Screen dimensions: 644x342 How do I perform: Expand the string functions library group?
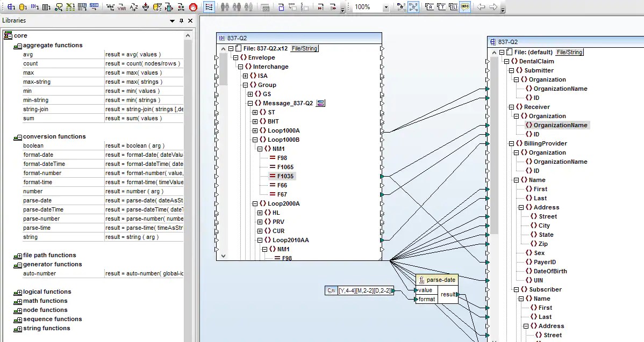pyautogui.click(x=19, y=329)
